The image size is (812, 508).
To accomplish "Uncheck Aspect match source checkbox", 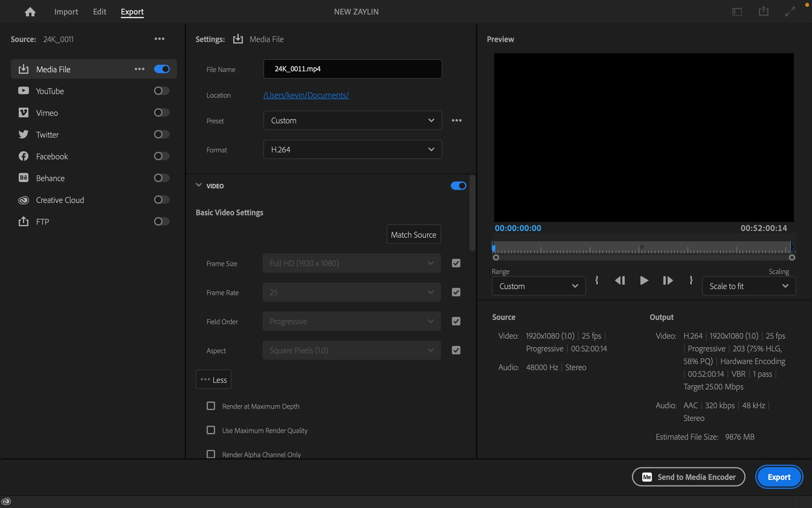I will point(456,350).
